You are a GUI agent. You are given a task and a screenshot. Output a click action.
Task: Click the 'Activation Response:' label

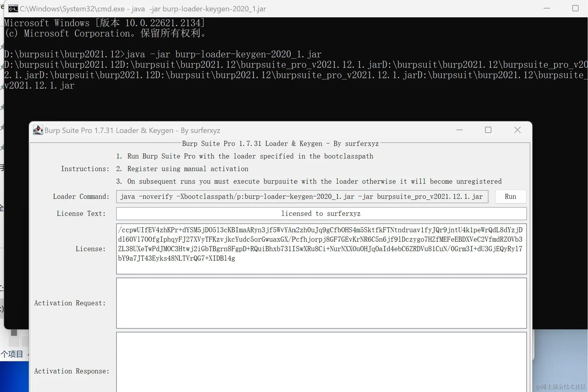(x=72, y=371)
